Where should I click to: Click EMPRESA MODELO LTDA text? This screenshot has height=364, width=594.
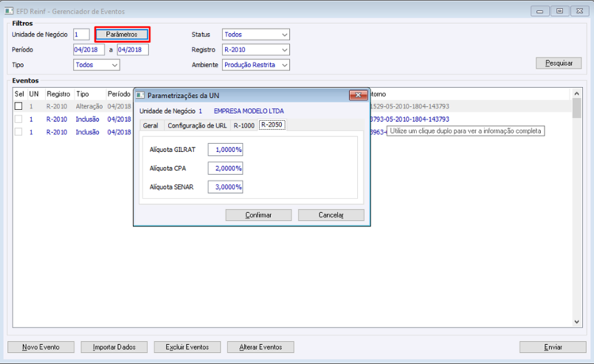(249, 112)
